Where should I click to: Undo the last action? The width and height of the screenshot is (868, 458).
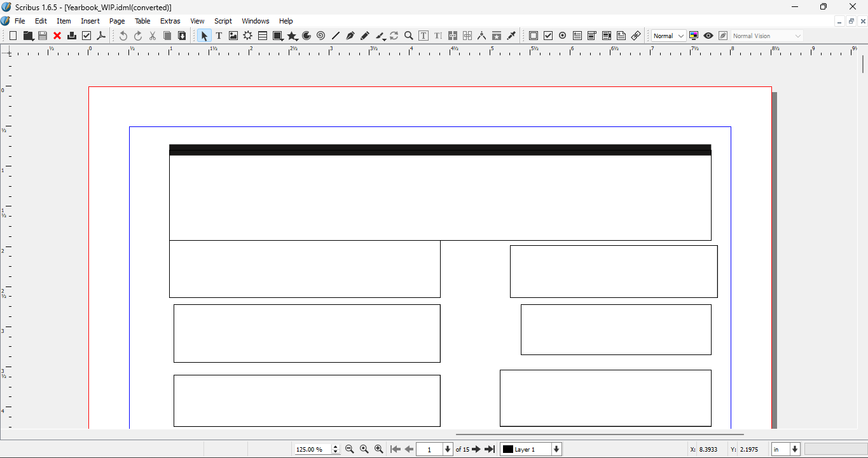click(x=123, y=36)
